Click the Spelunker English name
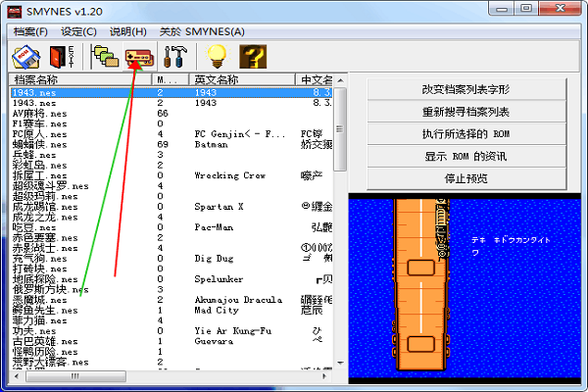The height and width of the screenshot is (392, 588). point(219,279)
